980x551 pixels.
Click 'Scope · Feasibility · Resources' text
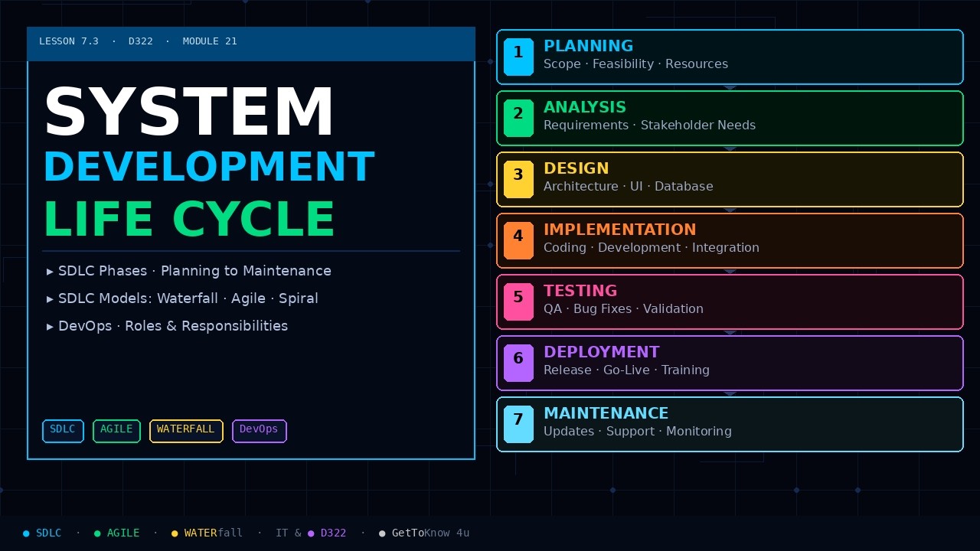(635, 64)
